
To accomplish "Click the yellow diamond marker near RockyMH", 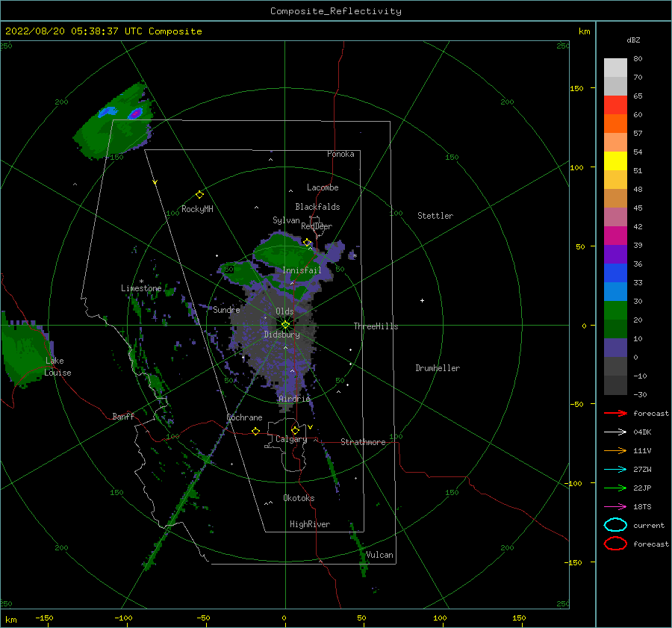I will (199, 195).
